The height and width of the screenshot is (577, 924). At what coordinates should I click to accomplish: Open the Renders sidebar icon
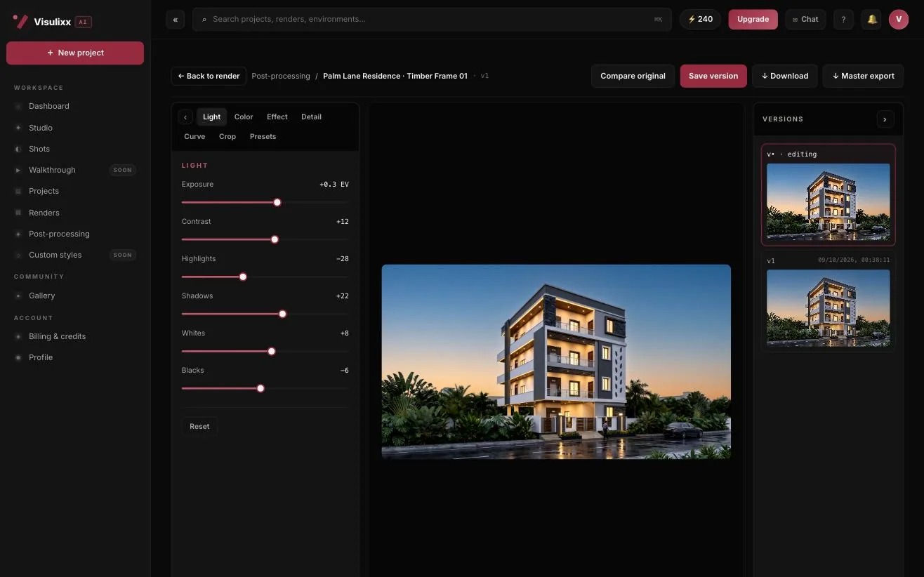point(18,213)
